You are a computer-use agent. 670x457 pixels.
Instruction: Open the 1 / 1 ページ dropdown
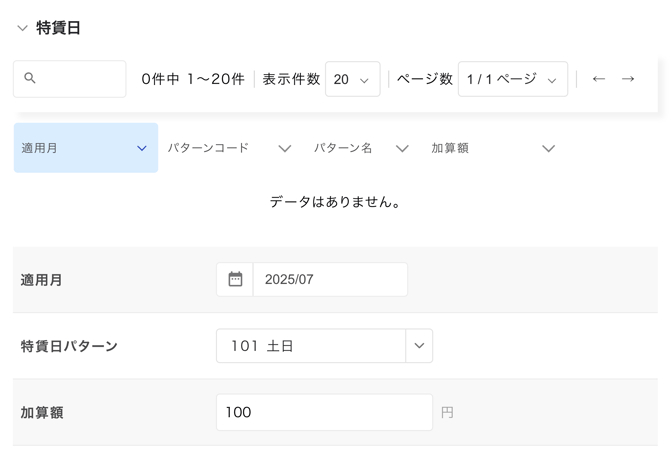(x=513, y=79)
